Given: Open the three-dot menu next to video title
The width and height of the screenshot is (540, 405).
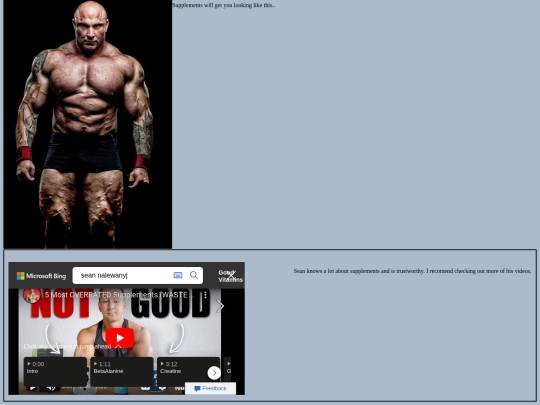Looking at the screenshot, I should pos(205,295).
